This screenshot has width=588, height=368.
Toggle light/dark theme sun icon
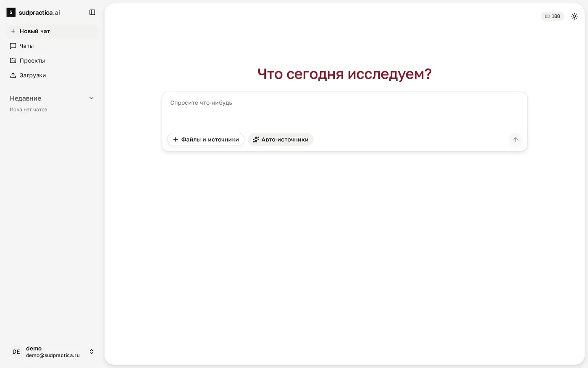click(574, 16)
